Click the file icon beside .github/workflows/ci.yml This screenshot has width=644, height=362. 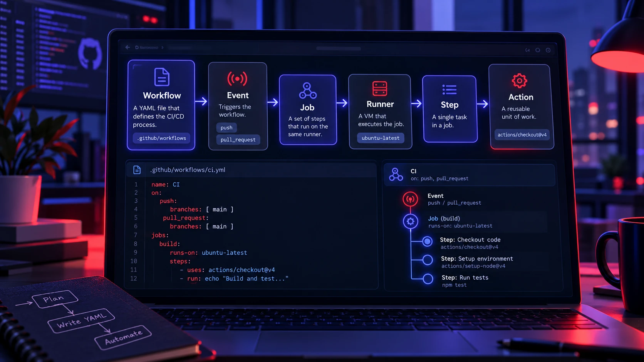point(137,170)
